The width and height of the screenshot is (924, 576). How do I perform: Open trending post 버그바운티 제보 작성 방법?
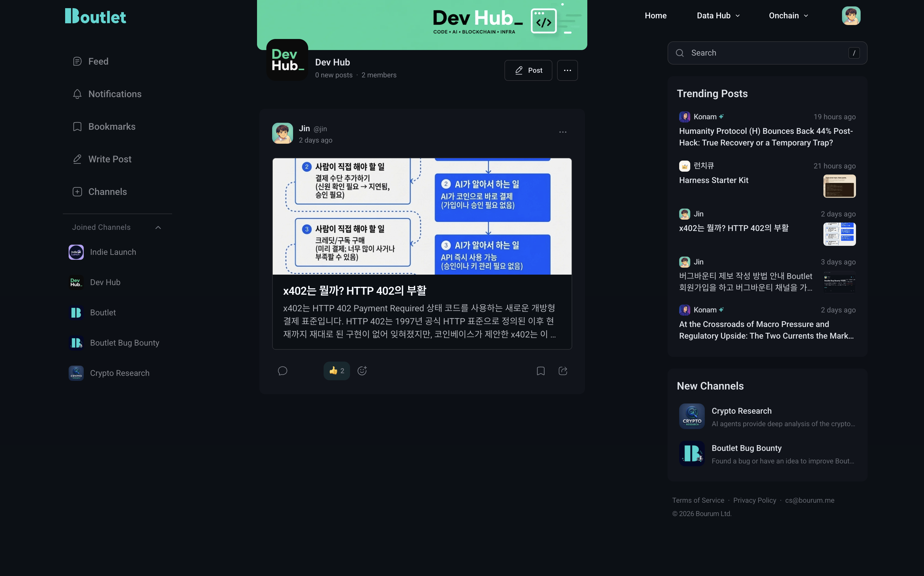click(x=745, y=282)
